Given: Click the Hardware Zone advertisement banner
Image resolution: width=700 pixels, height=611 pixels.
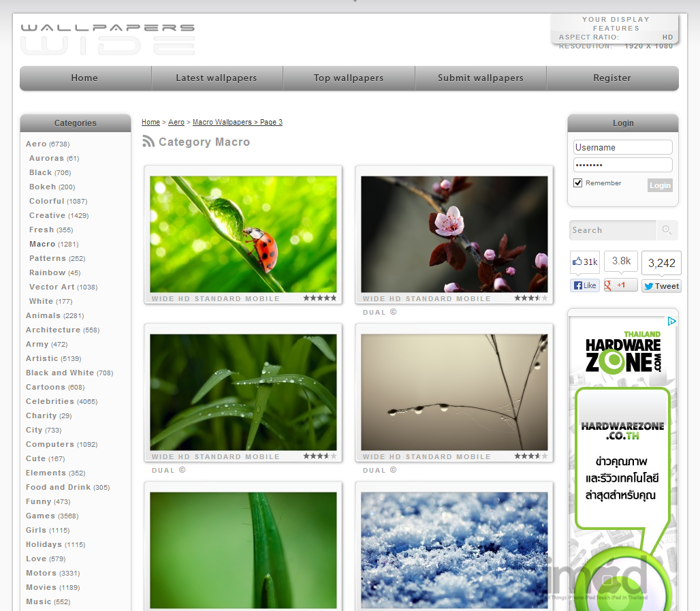Looking at the screenshot, I should point(623,464).
